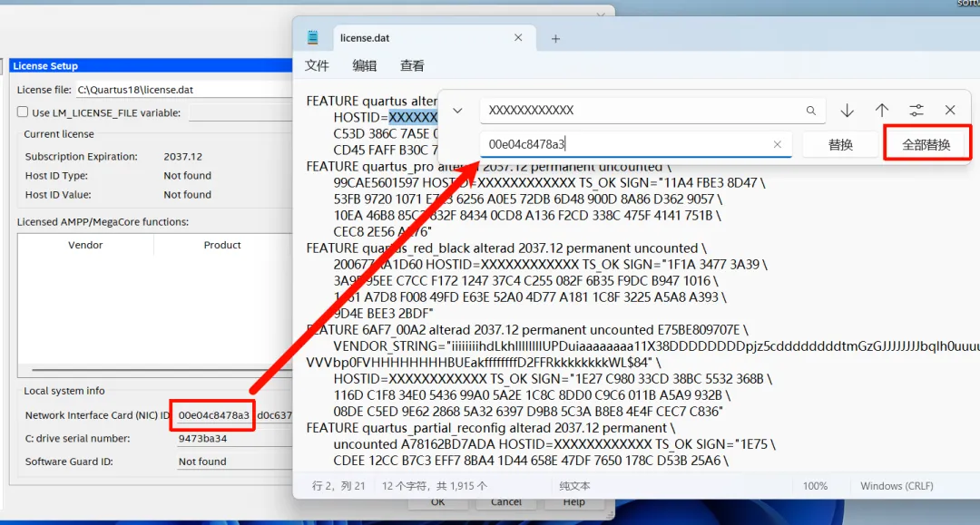This screenshot has width=980, height=525.
Task: Click the Vendor column header
Action: (85, 245)
